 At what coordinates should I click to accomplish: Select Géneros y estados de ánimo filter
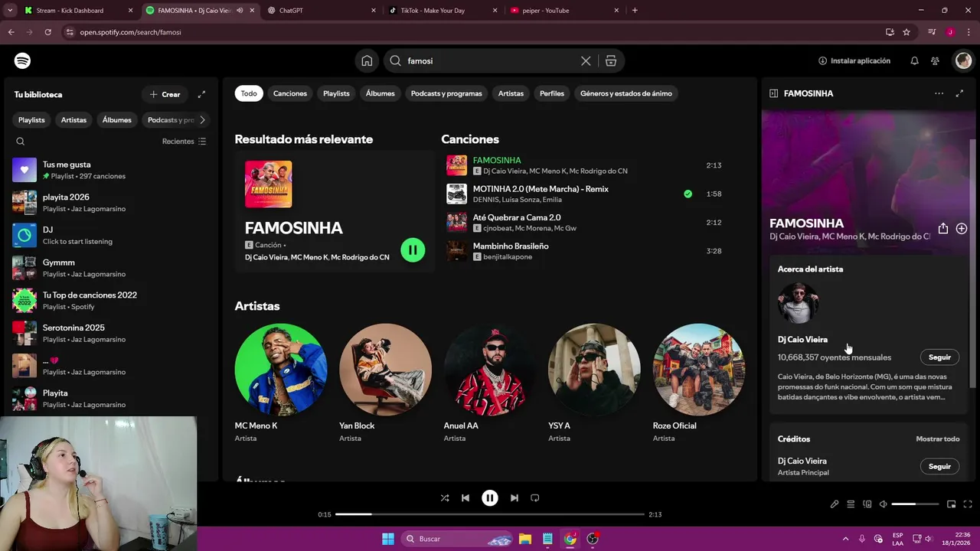[626, 93]
